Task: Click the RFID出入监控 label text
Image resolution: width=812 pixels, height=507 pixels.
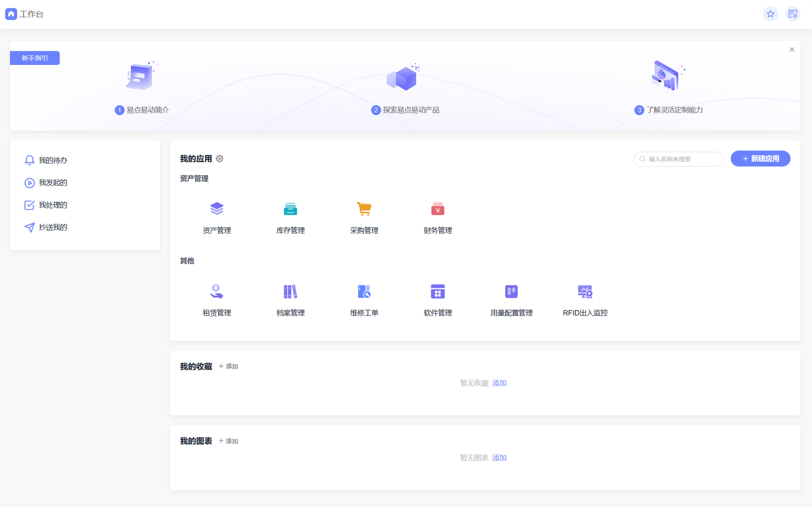Action: click(585, 313)
